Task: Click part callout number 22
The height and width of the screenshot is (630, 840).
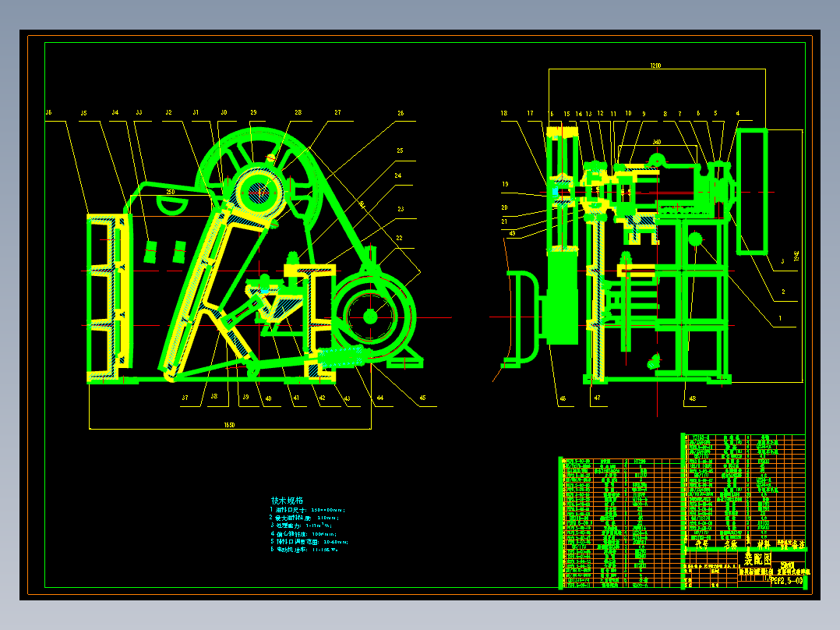Action: pos(399,238)
